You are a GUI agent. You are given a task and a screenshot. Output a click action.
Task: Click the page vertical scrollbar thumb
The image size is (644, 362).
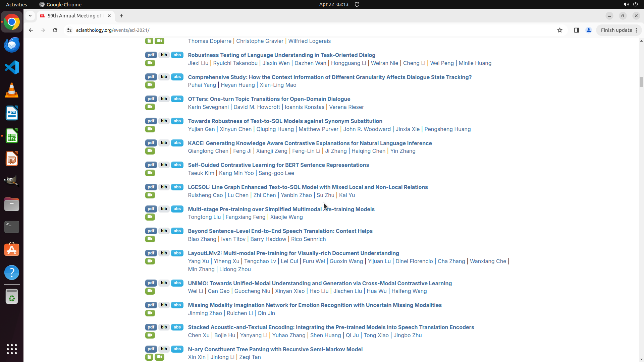click(641, 81)
